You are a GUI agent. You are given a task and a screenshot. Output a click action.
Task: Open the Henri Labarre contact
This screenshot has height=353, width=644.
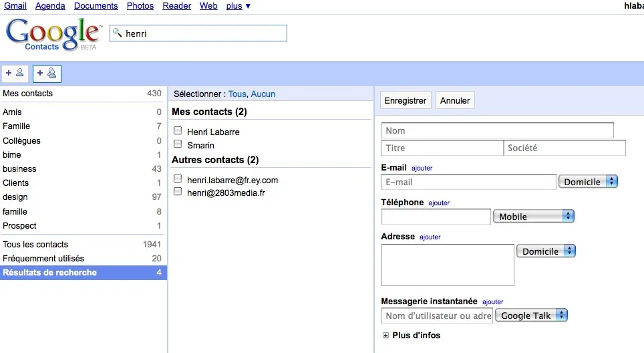click(x=213, y=132)
